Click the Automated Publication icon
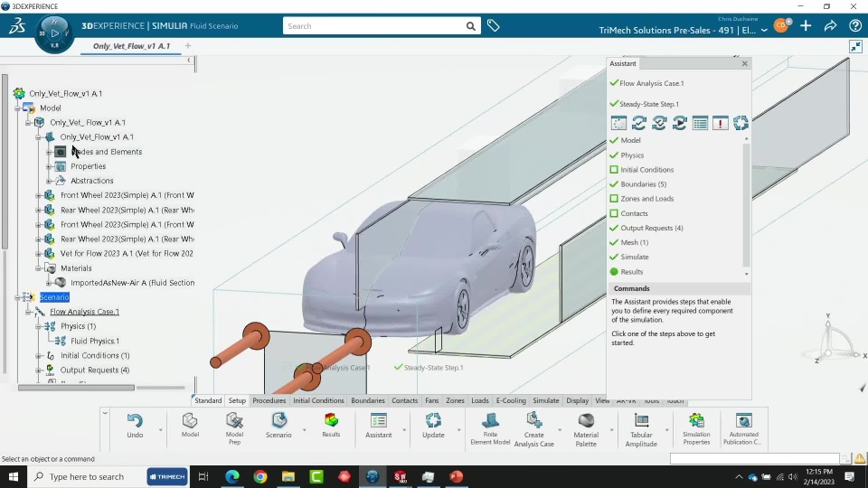The height and width of the screenshot is (488, 868). click(x=743, y=420)
